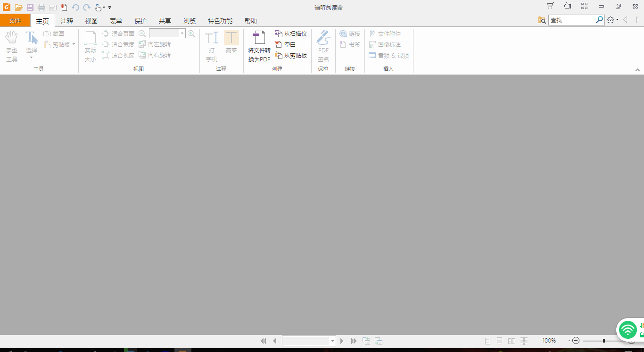644x352 pixels.
Task: Go to the last page button
Action: 354,341
